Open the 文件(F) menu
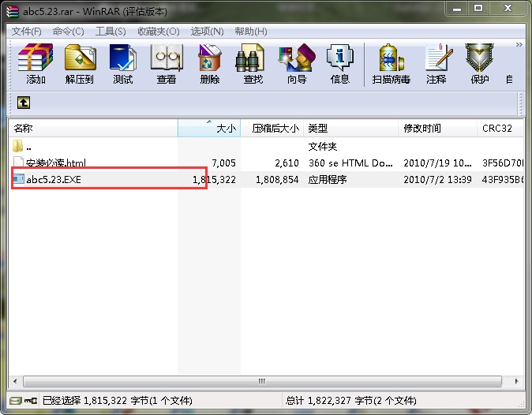532x415 pixels. pyautogui.click(x=27, y=32)
